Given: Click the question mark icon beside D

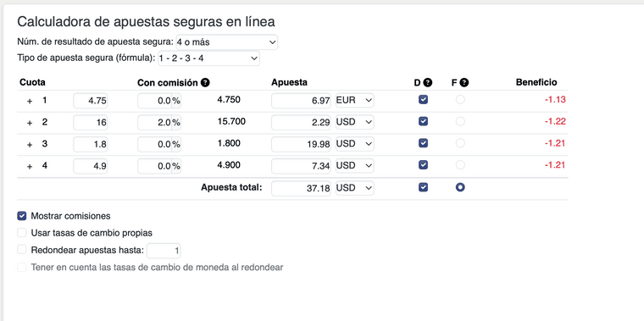Looking at the screenshot, I should 428,82.
